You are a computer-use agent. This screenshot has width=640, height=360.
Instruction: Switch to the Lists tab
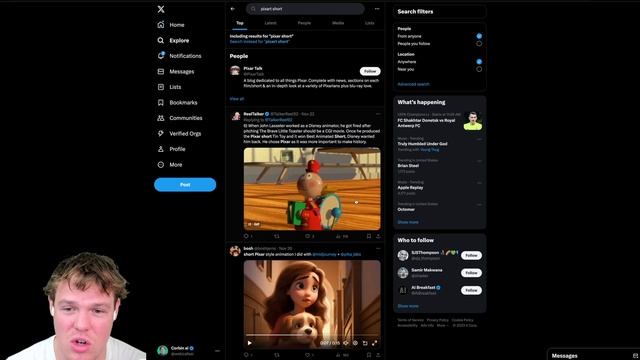(369, 23)
